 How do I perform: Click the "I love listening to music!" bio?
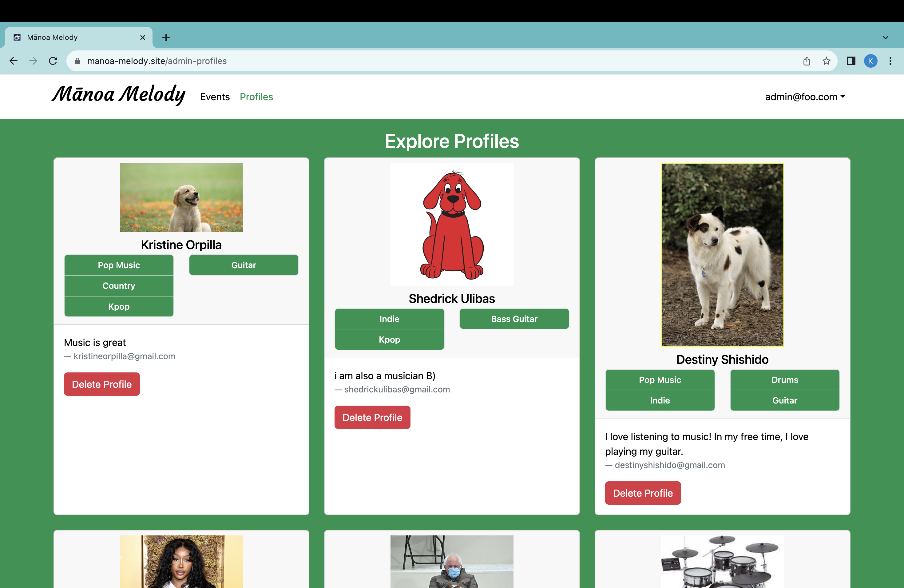707,444
